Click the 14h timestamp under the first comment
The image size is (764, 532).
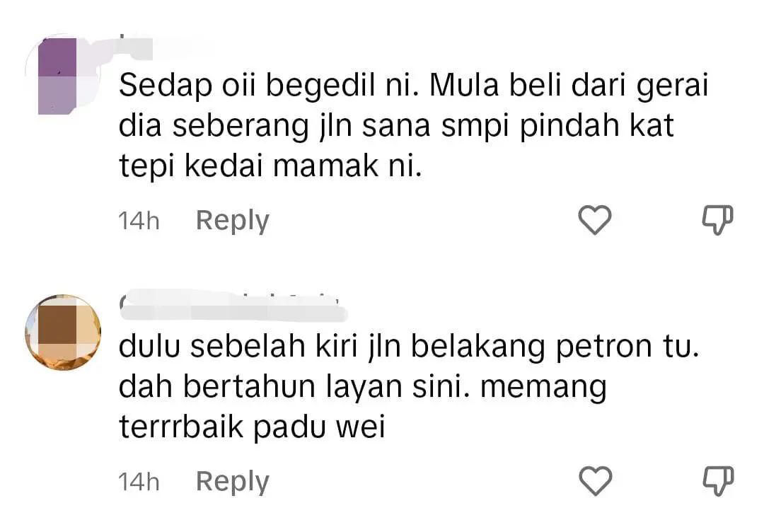139,221
